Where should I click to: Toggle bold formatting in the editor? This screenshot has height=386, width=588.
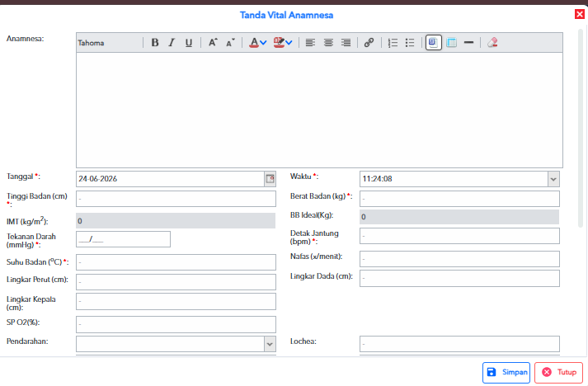tap(154, 43)
